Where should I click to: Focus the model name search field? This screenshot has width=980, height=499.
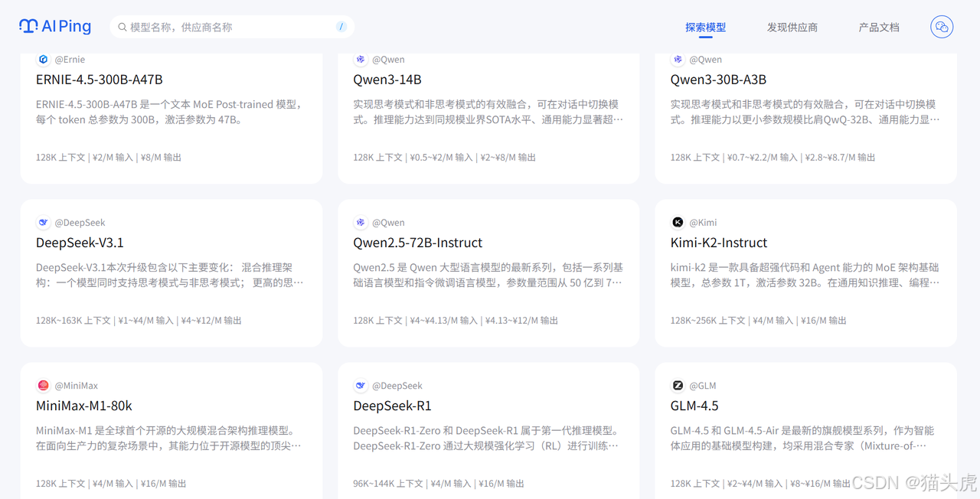click(232, 27)
